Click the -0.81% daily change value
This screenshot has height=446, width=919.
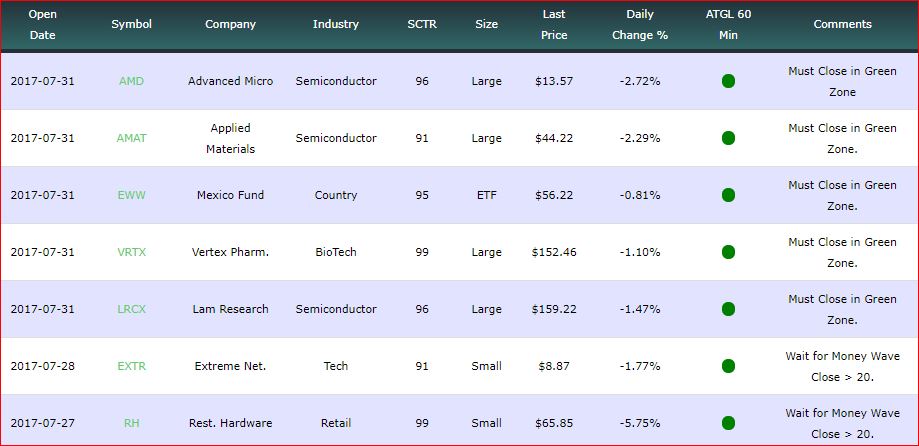[x=640, y=195]
